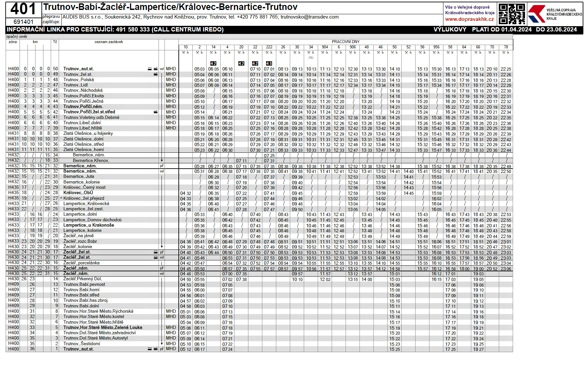Click the AUDIS BUS s.r.o. operator name

tap(83, 17)
